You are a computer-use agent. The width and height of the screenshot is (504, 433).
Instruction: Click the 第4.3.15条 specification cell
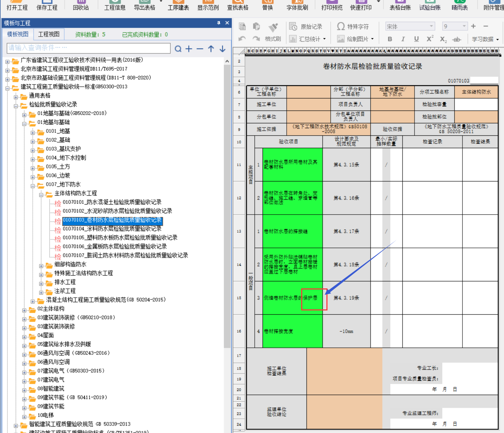pyautogui.click(x=346, y=165)
